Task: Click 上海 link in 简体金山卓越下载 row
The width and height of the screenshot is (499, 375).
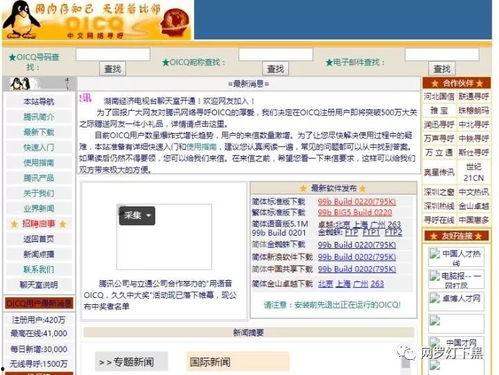Action: [343, 284]
